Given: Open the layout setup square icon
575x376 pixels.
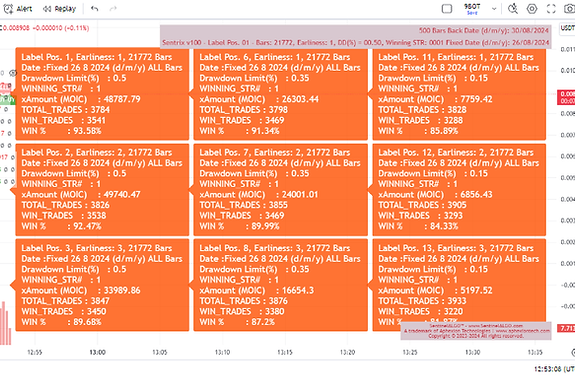Looking at the screenshot, I should click(x=447, y=8).
